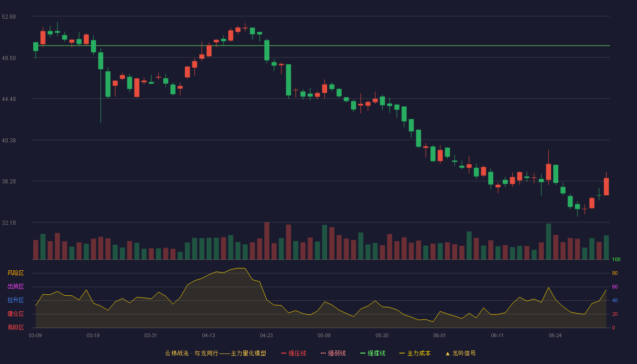Click the 06-24 date axis label
This screenshot has height=364, width=637.
click(x=555, y=335)
